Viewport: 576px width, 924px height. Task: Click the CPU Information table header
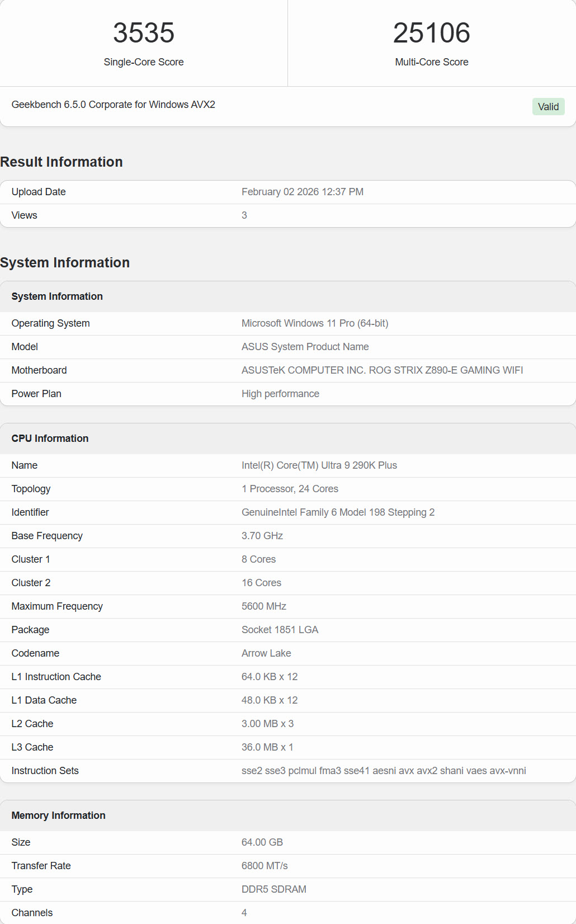coord(50,439)
